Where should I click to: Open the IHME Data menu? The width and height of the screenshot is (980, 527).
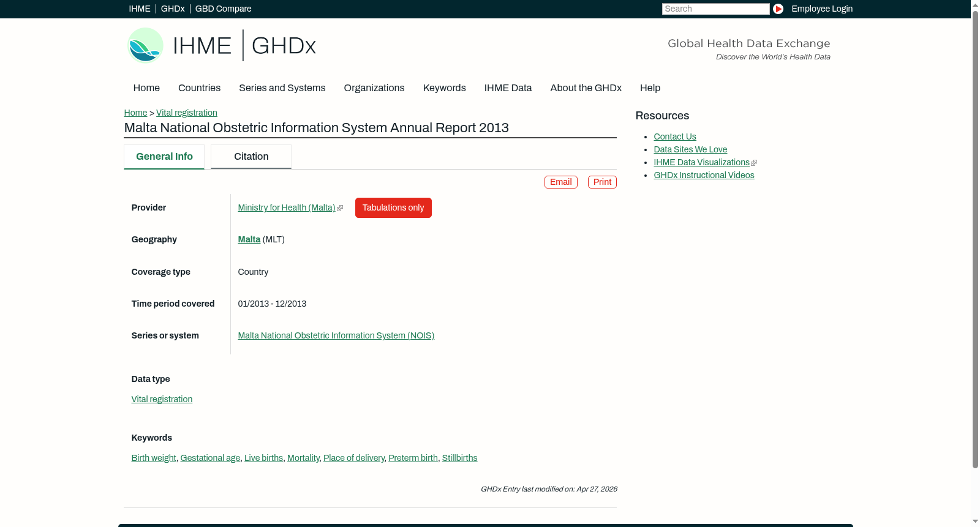coord(508,88)
